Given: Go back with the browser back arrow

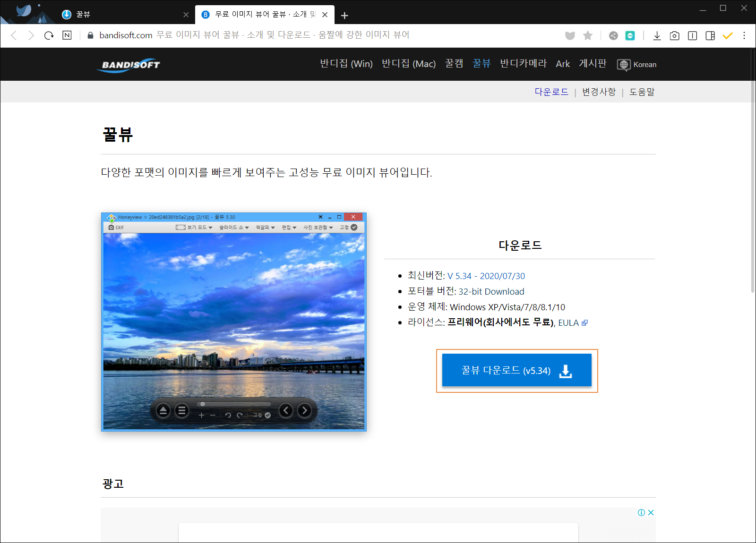Looking at the screenshot, I should [14, 35].
